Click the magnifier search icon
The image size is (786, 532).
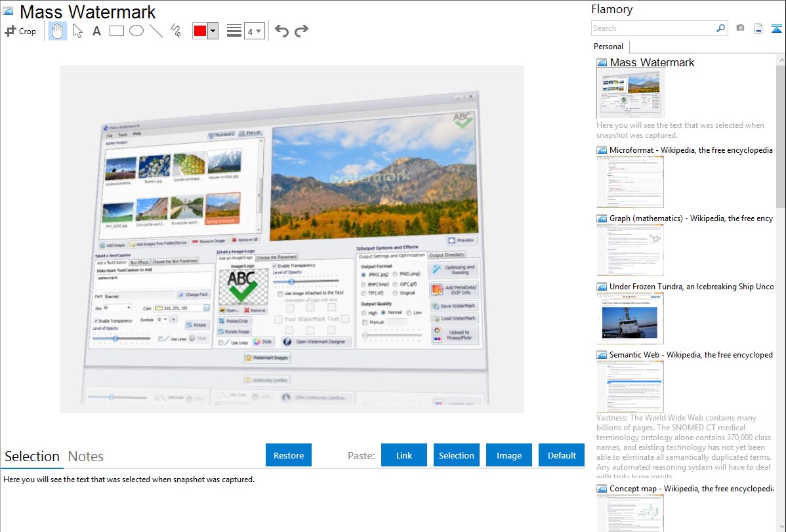pos(721,28)
